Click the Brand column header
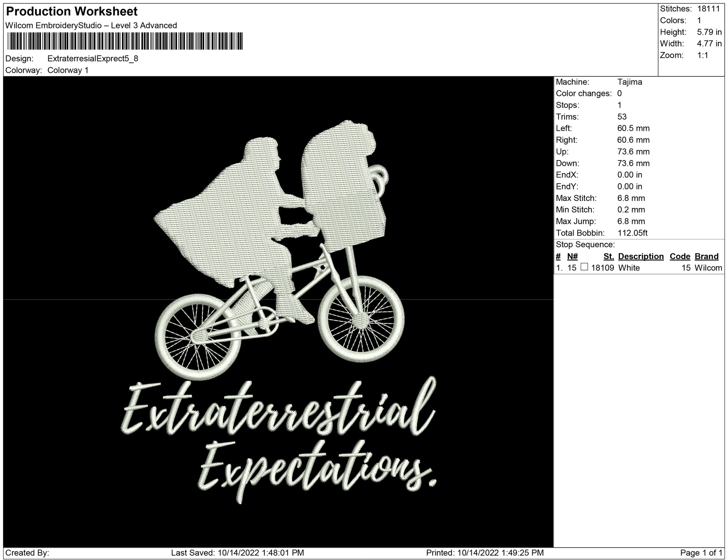Screen dimensions: 728x560 coord(706,256)
